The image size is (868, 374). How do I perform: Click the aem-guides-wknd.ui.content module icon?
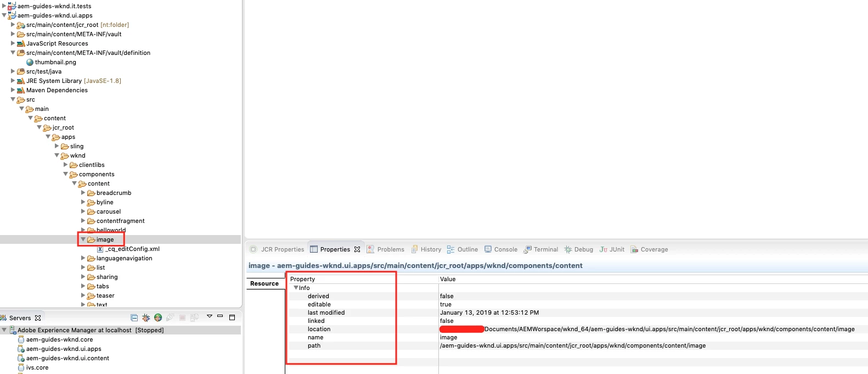click(21, 358)
